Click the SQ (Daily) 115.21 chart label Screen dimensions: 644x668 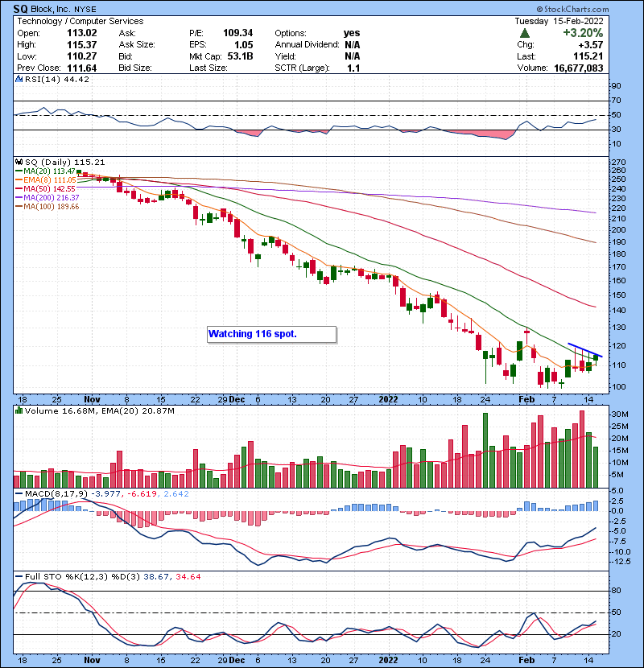(x=64, y=163)
